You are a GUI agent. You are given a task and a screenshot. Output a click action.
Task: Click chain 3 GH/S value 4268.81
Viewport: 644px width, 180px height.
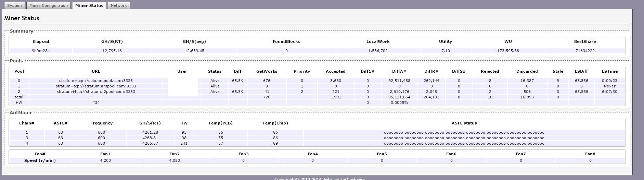click(150, 138)
